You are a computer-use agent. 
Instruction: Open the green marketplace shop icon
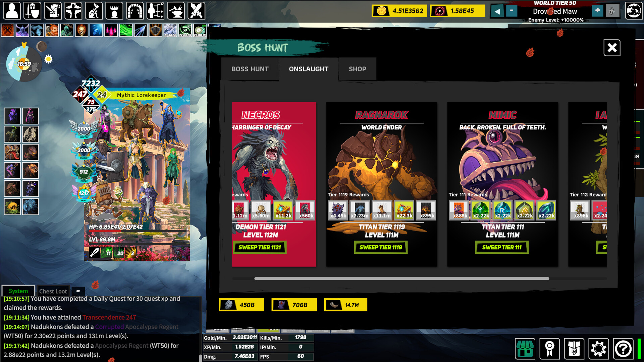[526, 349]
